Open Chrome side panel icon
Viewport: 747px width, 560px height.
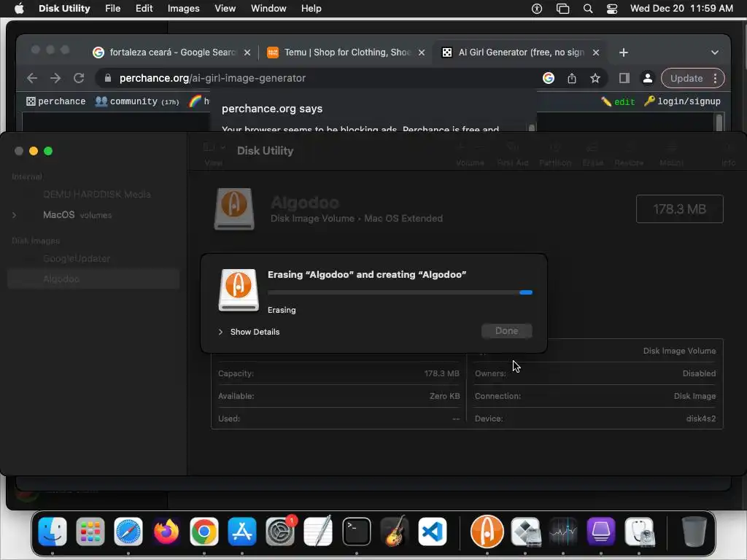(x=624, y=78)
